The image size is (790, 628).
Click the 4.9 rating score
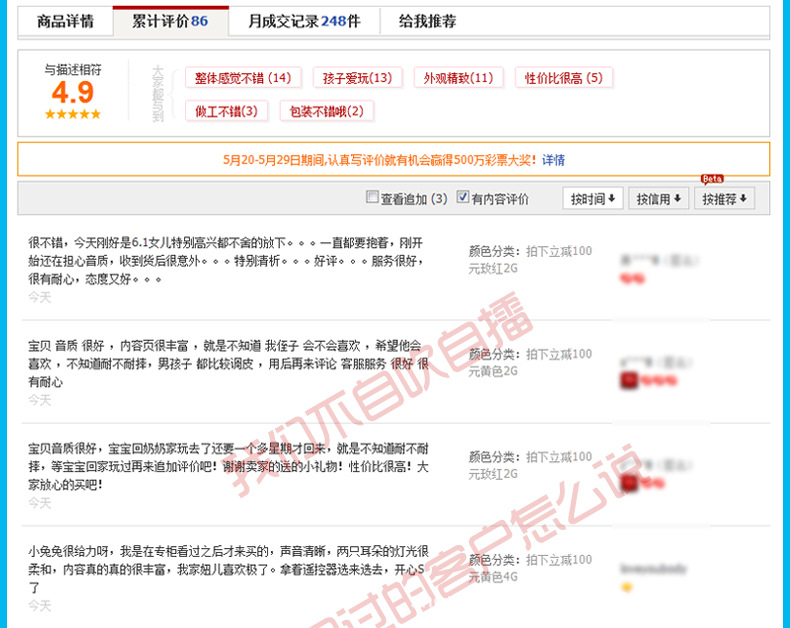point(72,93)
